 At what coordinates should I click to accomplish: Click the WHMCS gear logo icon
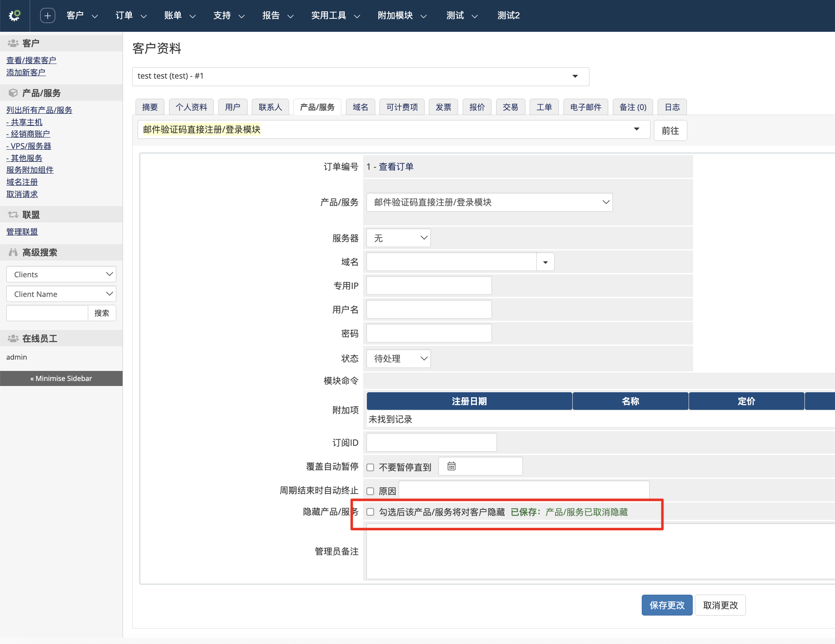point(15,15)
